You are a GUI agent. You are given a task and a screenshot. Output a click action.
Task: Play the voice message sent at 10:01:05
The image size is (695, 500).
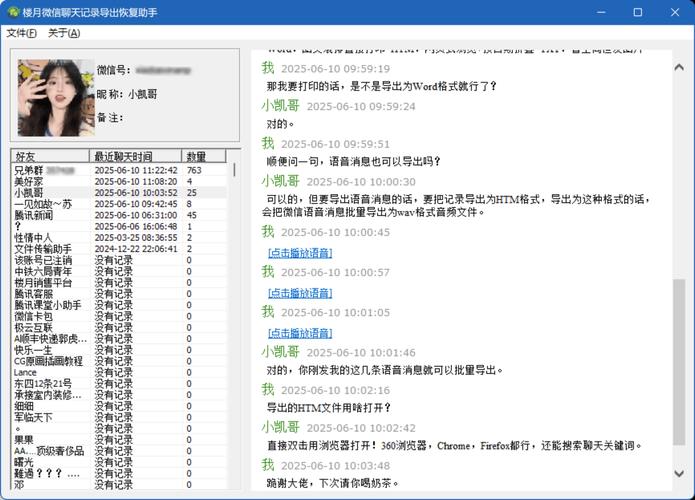pyautogui.click(x=300, y=332)
